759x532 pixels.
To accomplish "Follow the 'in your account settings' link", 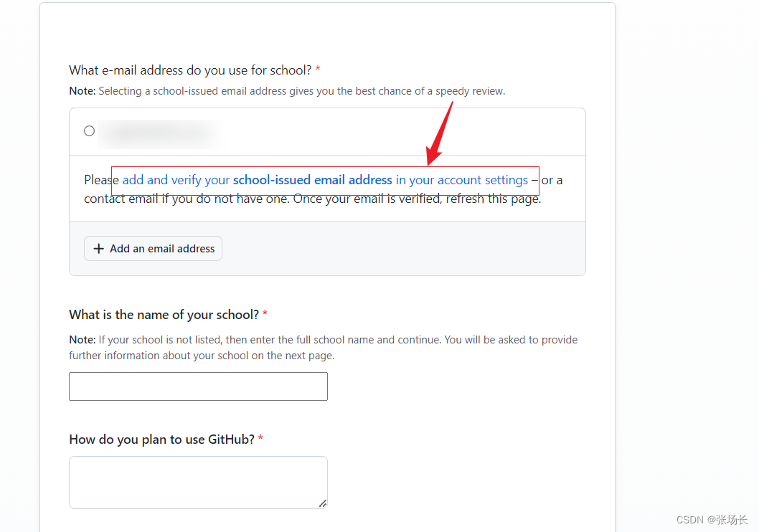I will pyautogui.click(x=462, y=180).
